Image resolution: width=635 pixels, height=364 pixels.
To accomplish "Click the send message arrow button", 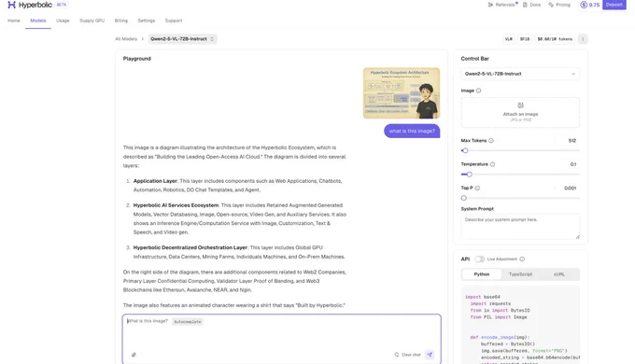I will click(x=430, y=355).
